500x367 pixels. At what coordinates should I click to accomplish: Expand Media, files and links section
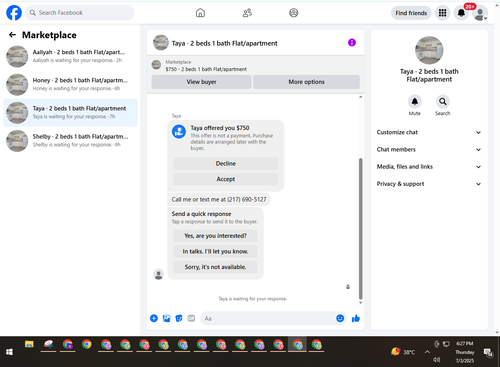coord(429,167)
